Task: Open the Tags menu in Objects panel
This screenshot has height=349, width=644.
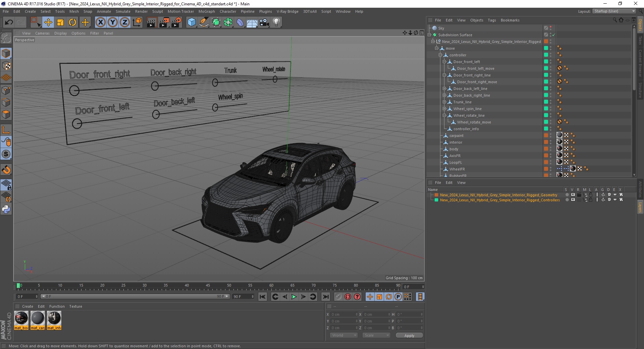Action: pyautogui.click(x=492, y=20)
